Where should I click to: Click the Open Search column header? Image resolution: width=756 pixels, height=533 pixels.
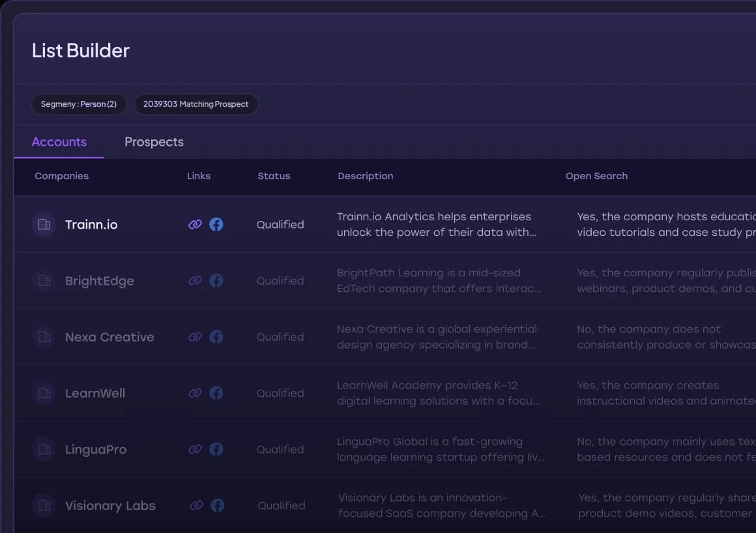coord(596,176)
